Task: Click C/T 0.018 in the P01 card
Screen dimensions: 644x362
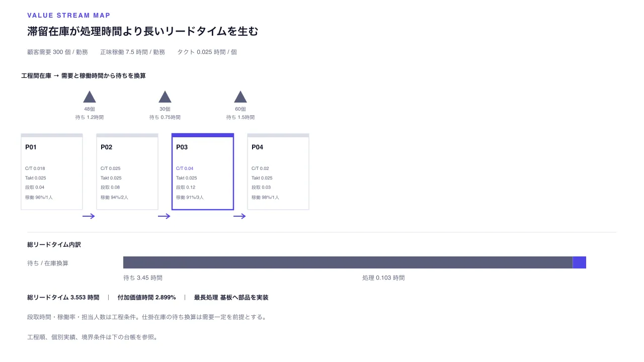Action: coord(35,168)
